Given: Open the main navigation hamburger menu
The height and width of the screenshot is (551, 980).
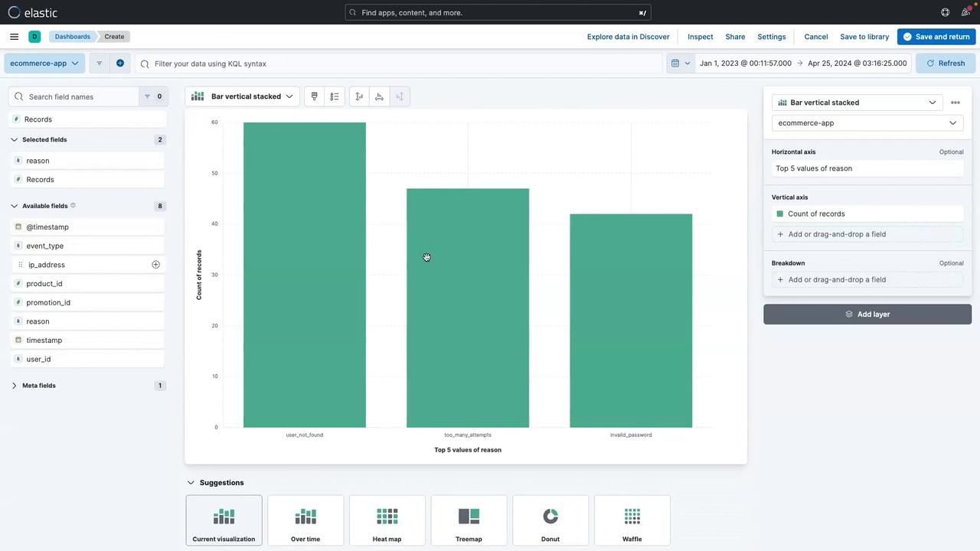Looking at the screenshot, I should pyautogui.click(x=14, y=37).
